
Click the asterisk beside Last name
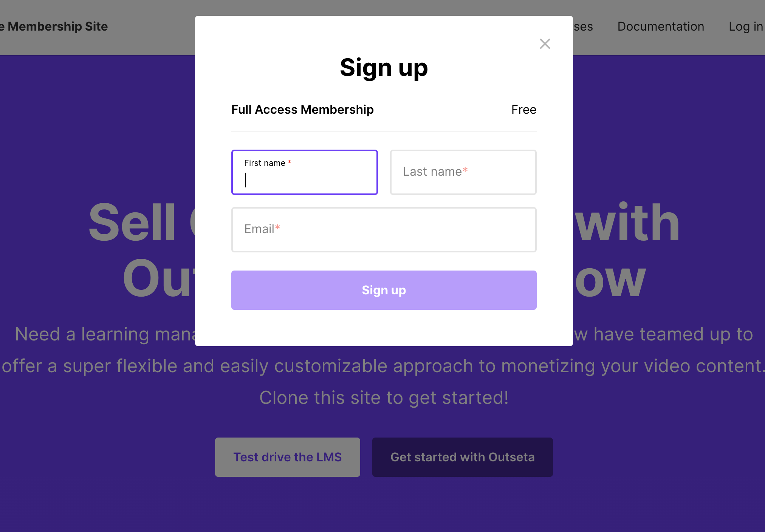pyautogui.click(x=466, y=170)
